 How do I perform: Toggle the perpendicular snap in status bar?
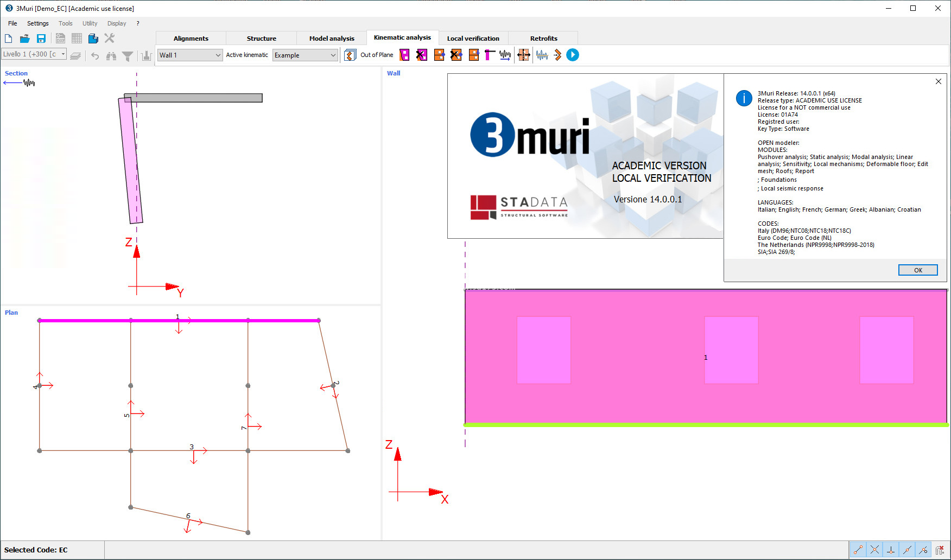pyautogui.click(x=891, y=550)
